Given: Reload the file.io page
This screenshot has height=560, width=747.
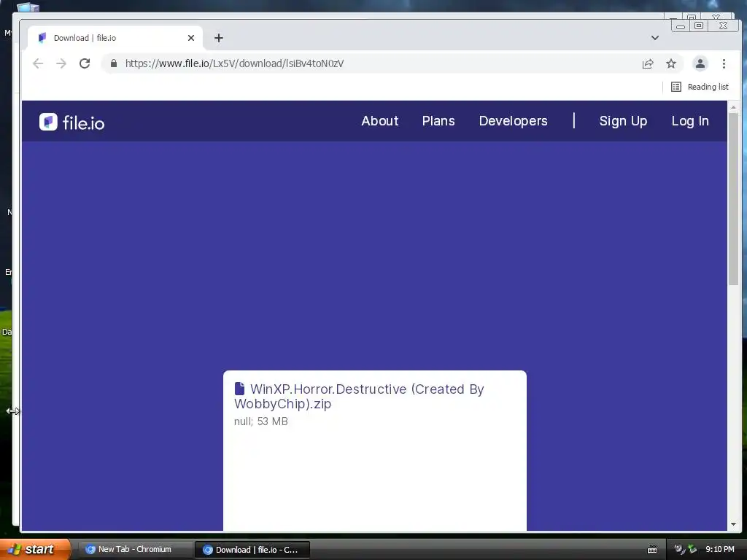Looking at the screenshot, I should pyautogui.click(x=85, y=63).
